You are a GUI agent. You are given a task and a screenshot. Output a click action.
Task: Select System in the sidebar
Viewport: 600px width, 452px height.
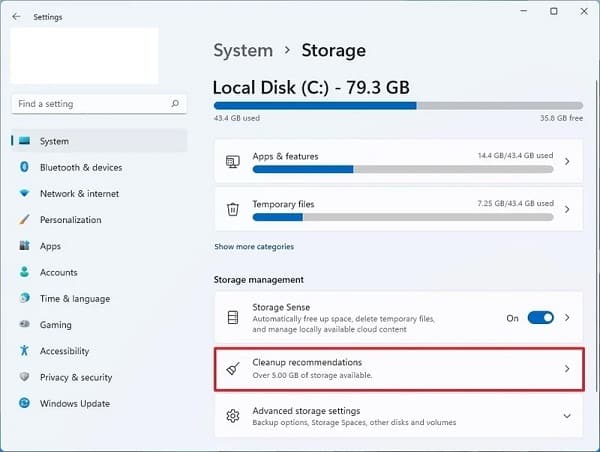pos(99,141)
